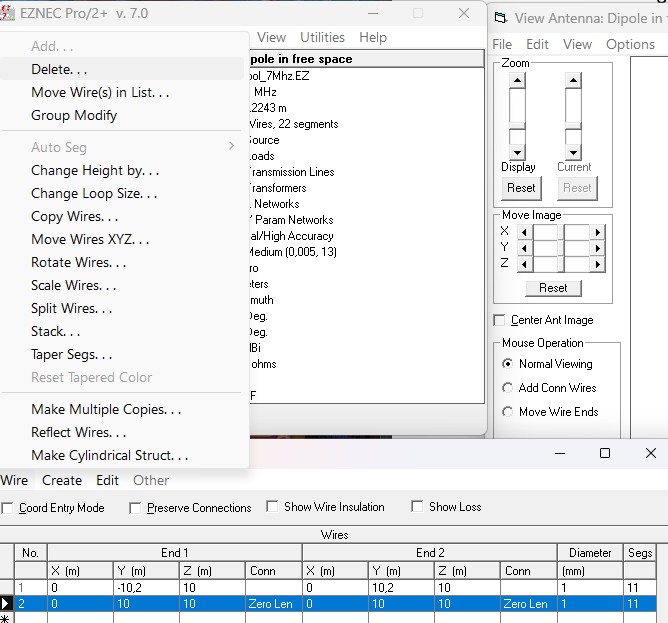Image resolution: width=668 pixels, height=623 pixels.
Task: Click the Move Image Z right arrow
Action: 598,263
